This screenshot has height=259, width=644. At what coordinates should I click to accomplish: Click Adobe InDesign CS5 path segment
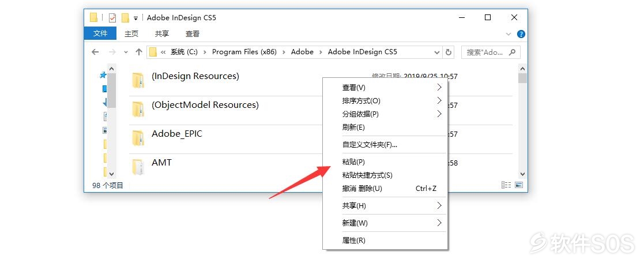363,52
